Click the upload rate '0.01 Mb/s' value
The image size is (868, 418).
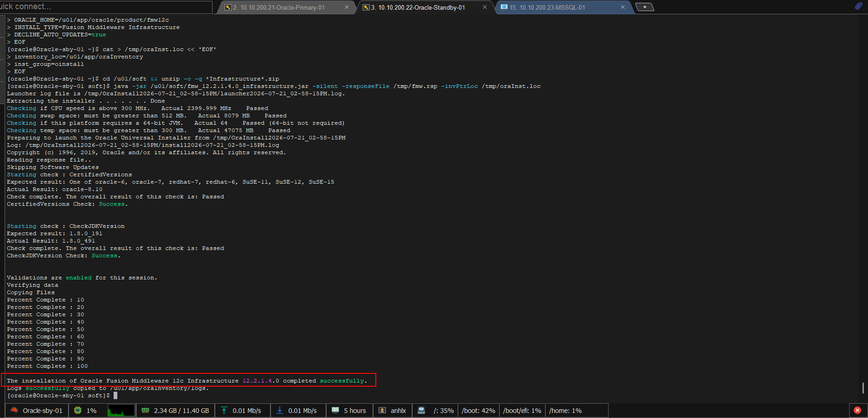tap(247, 411)
